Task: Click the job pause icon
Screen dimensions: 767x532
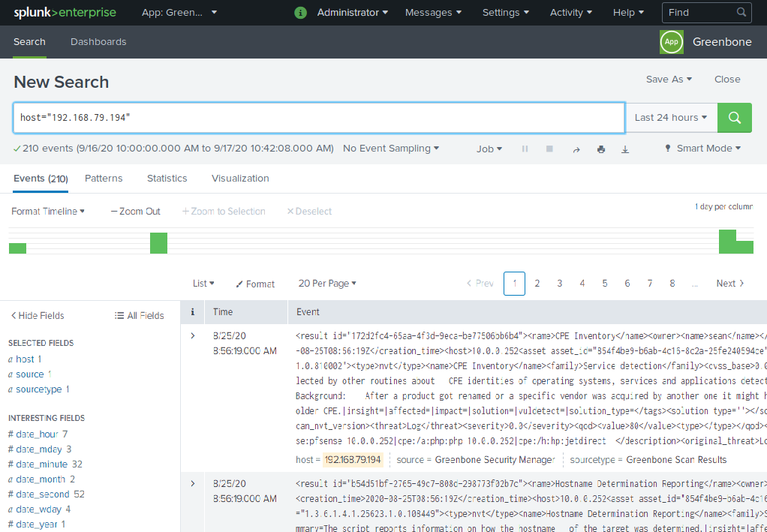Action: tap(525, 149)
